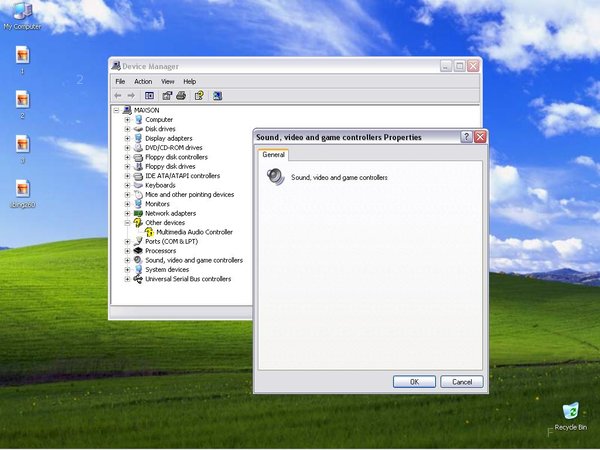Select the Multimedia Audio Controller label
The image size is (600, 450).
pyautogui.click(x=194, y=232)
